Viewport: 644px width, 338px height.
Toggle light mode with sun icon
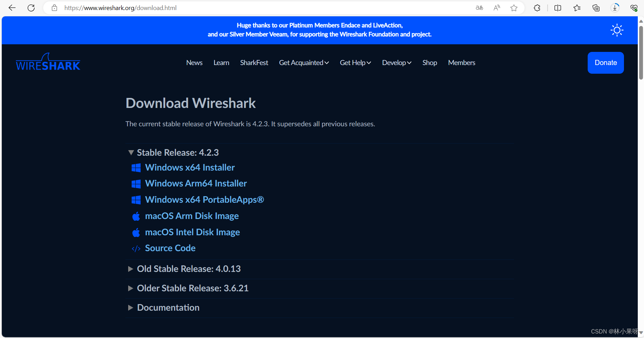[x=617, y=30]
